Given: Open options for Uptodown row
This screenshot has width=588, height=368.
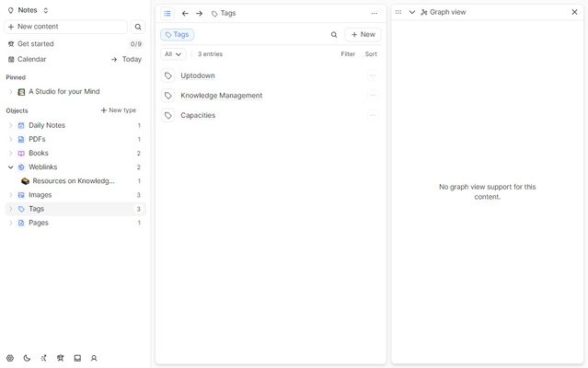Looking at the screenshot, I should 373,75.
